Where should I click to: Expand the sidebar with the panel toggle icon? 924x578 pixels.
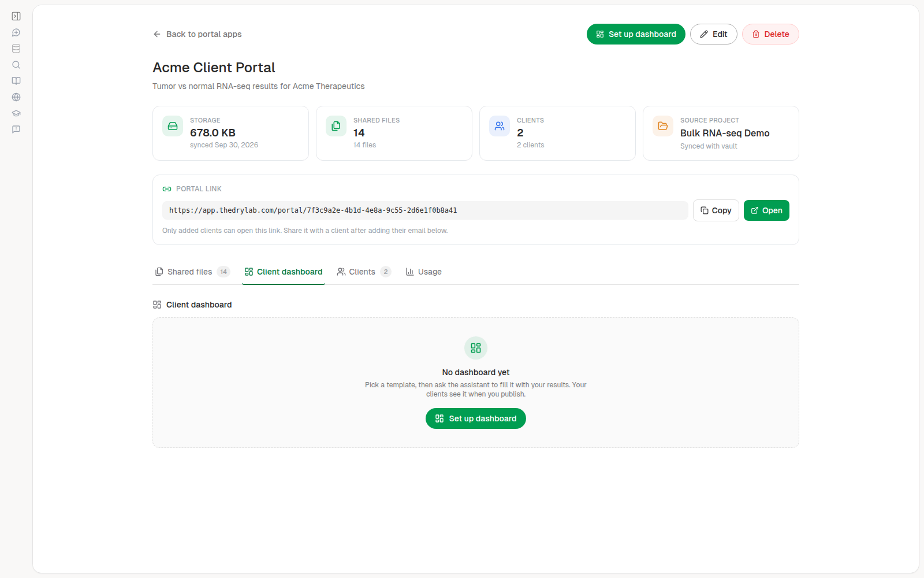point(16,16)
